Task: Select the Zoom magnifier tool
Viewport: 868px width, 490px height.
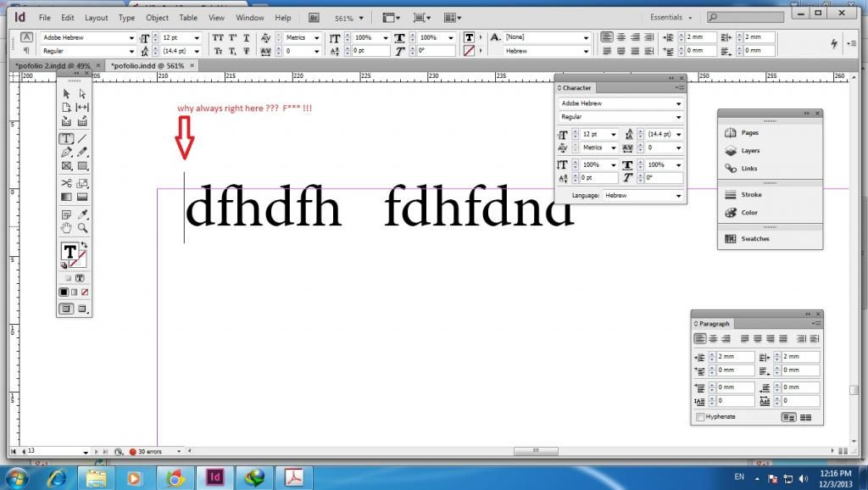Action: click(x=82, y=227)
